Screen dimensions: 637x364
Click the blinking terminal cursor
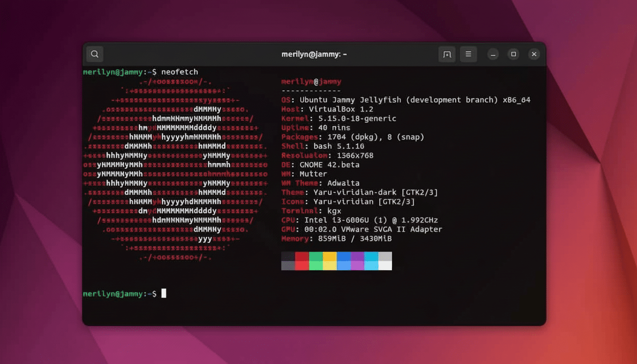[x=164, y=293]
